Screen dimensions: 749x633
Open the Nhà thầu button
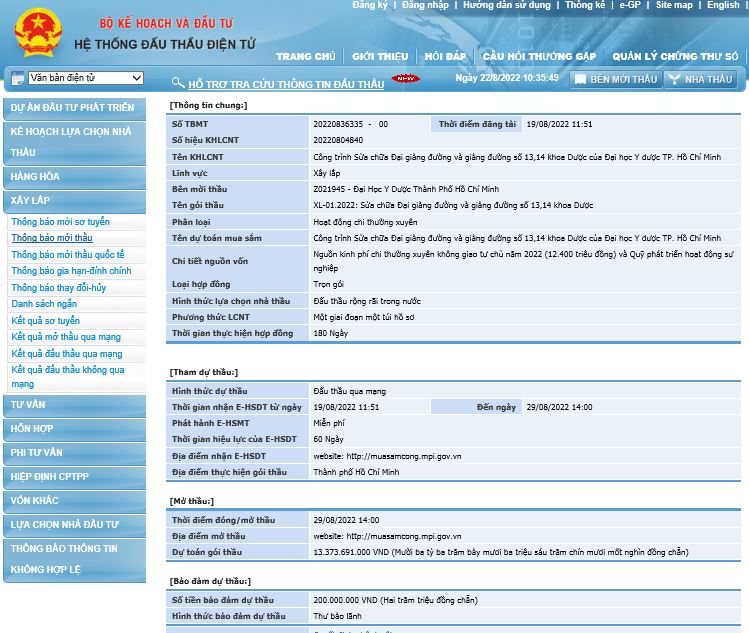pyautogui.click(x=700, y=79)
